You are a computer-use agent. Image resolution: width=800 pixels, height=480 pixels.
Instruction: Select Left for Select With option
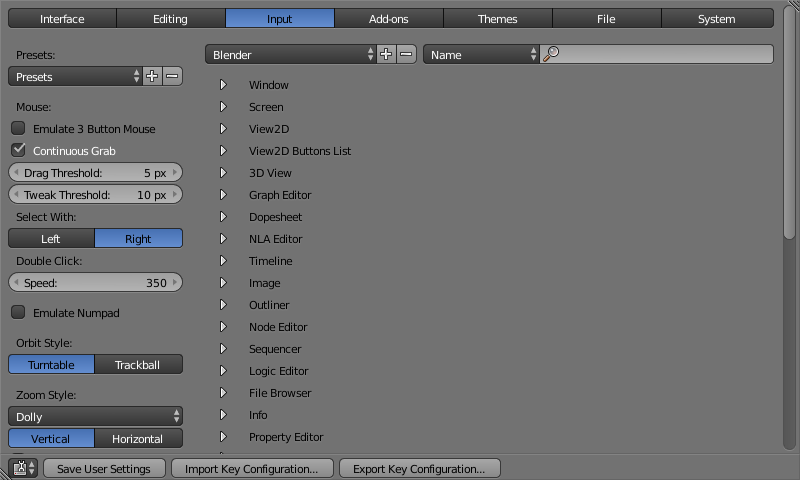(51, 239)
